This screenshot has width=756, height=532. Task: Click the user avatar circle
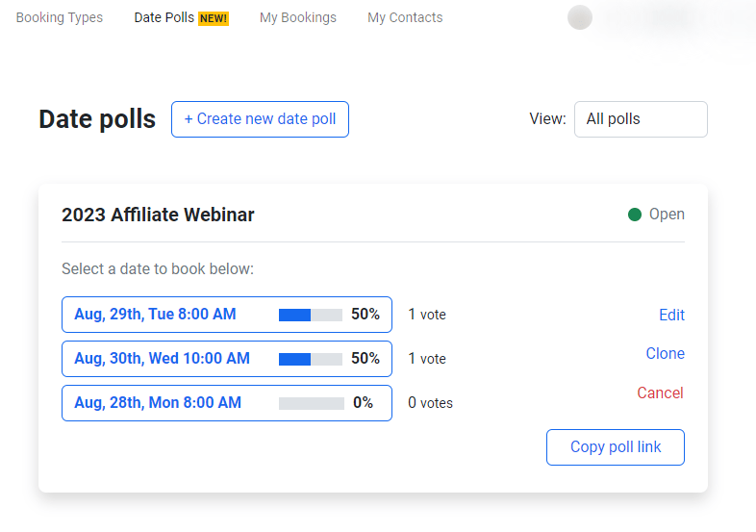pos(580,17)
